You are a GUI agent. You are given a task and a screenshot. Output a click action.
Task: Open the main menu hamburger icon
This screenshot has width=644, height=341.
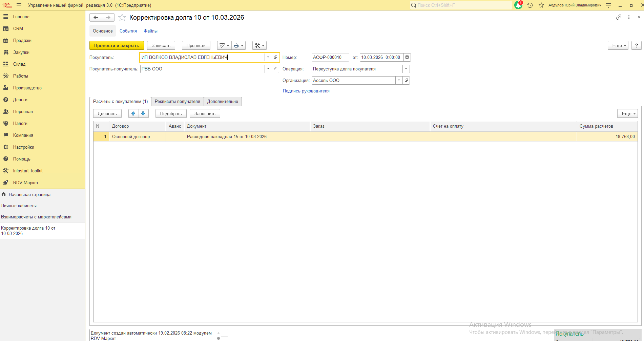point(19,5)
